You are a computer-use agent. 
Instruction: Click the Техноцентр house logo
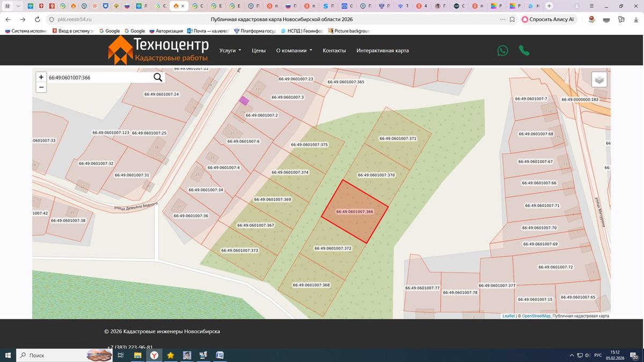click(120, 50)
